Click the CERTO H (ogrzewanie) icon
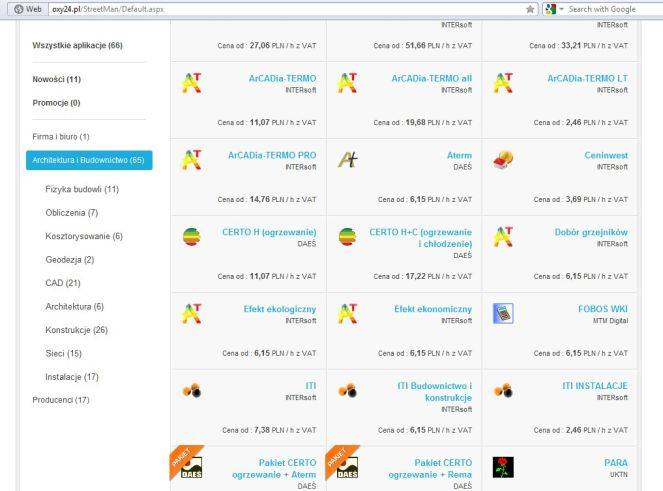 [x=192, y=236]
